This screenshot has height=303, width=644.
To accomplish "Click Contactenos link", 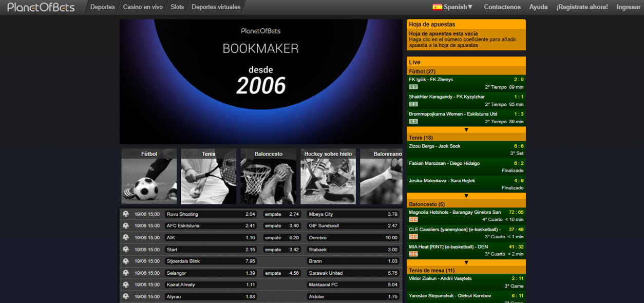I will (502, 7).
